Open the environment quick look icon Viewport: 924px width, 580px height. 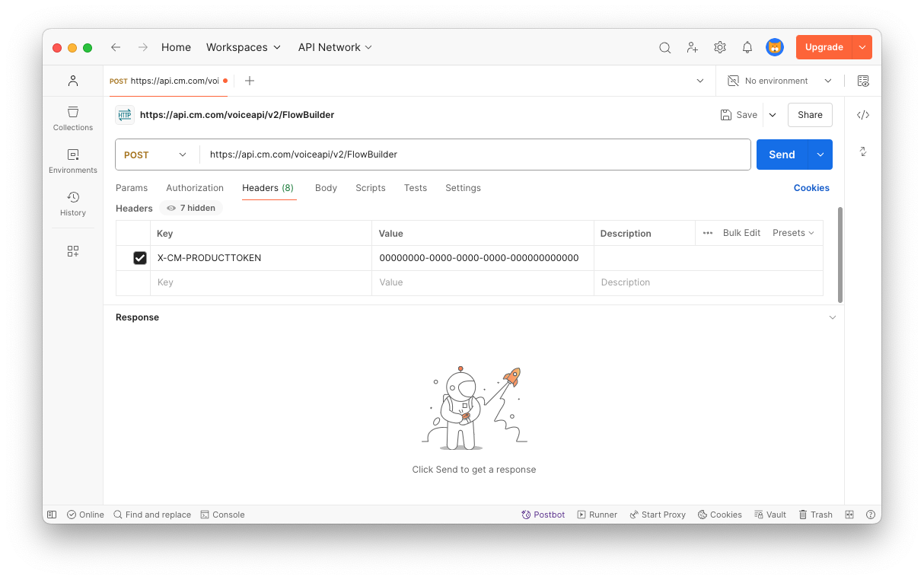863,81
